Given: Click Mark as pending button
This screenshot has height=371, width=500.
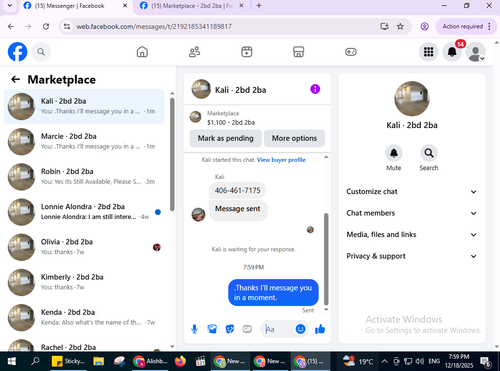Looking at the screenshot, I should tap(226, 138).
